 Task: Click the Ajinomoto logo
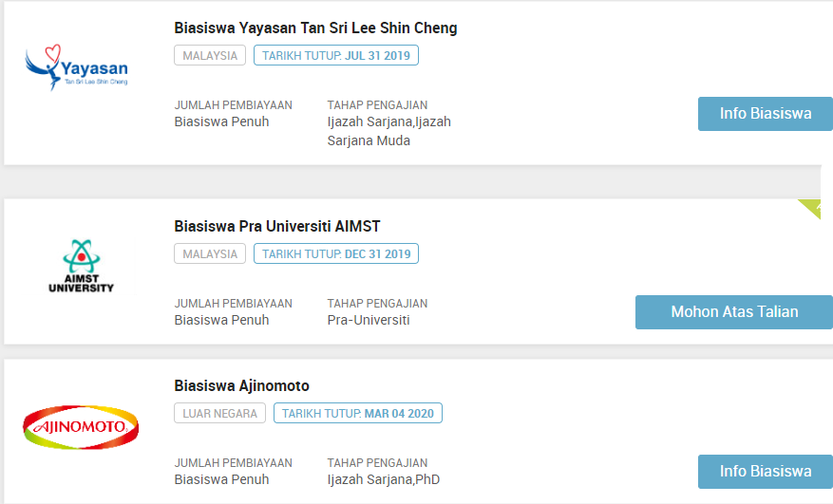81,426
